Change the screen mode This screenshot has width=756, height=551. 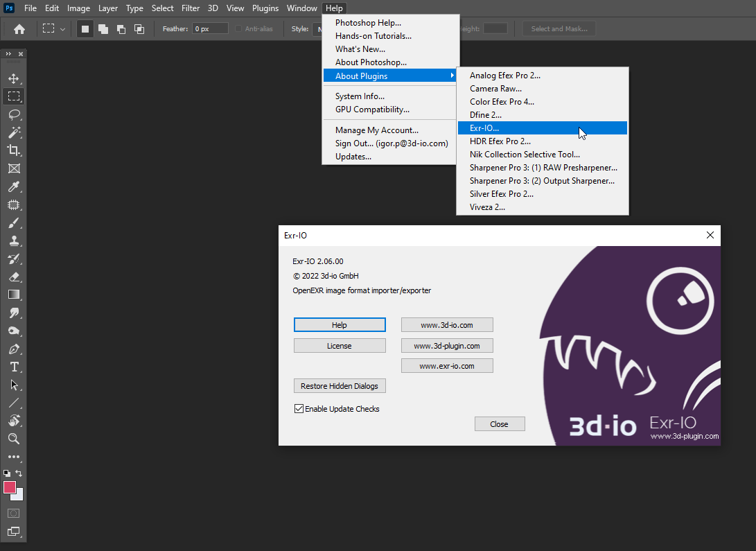pos(13,532)
